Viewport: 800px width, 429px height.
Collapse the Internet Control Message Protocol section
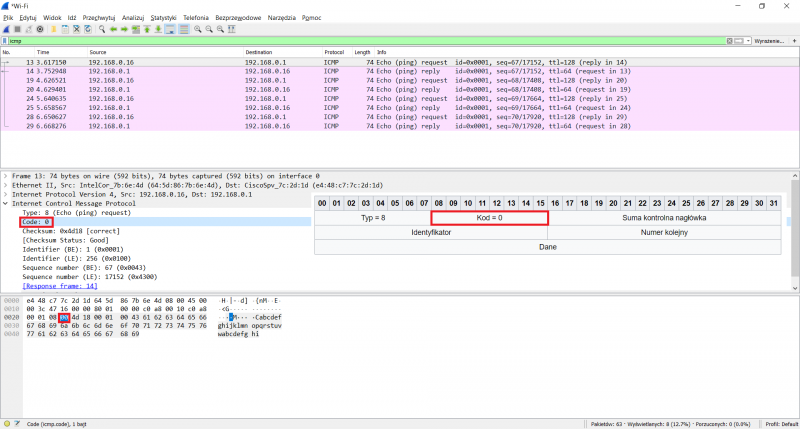[x=5, y=203]
